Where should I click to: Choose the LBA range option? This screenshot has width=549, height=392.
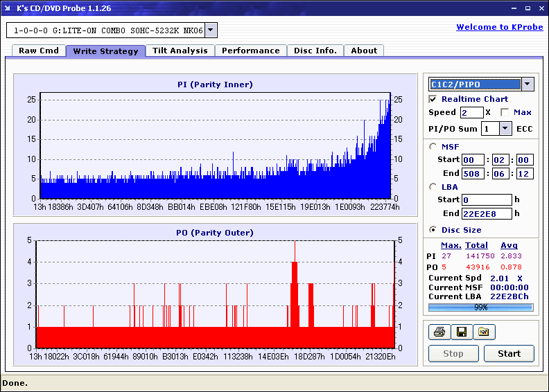(433, 186)
